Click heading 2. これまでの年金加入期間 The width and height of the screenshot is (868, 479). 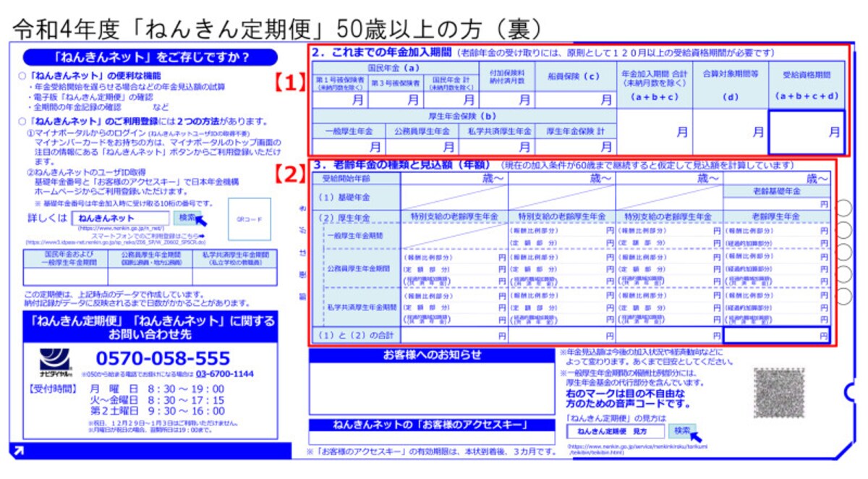382,52
